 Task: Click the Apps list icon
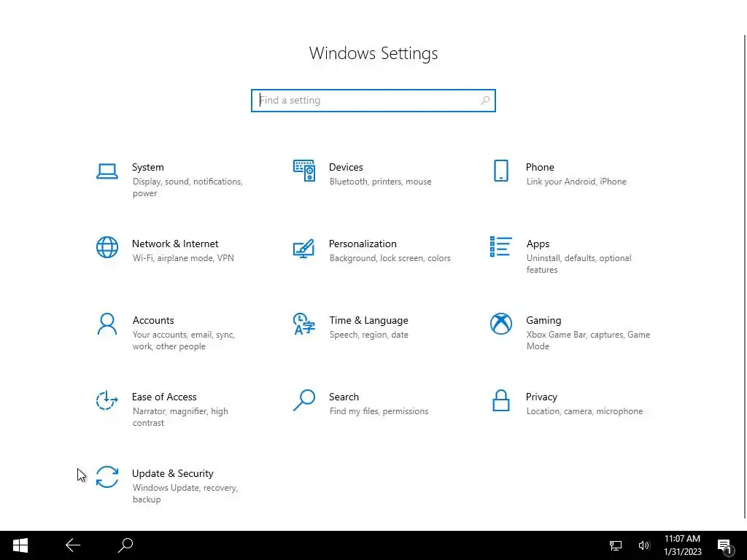click(x=501, y=246)
